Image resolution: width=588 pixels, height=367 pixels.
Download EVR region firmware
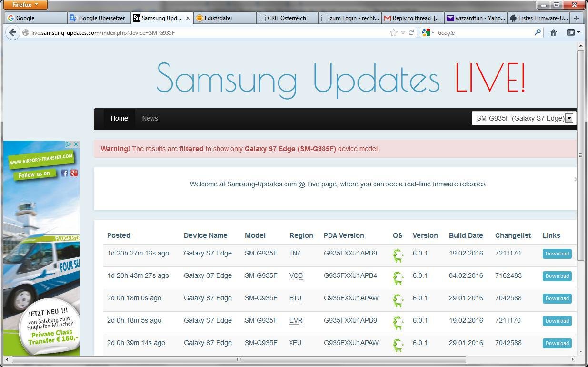[557, 321]
